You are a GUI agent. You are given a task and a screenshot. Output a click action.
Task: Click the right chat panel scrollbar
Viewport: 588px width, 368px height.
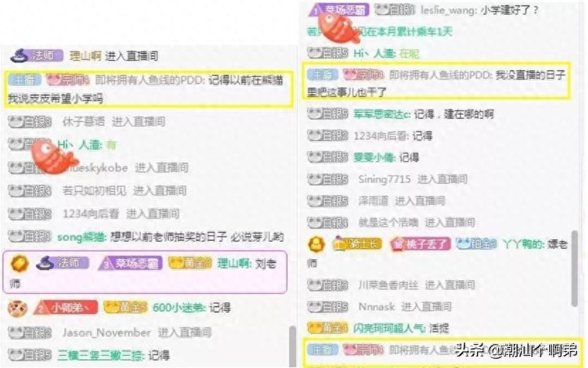(x=575, y=269)
